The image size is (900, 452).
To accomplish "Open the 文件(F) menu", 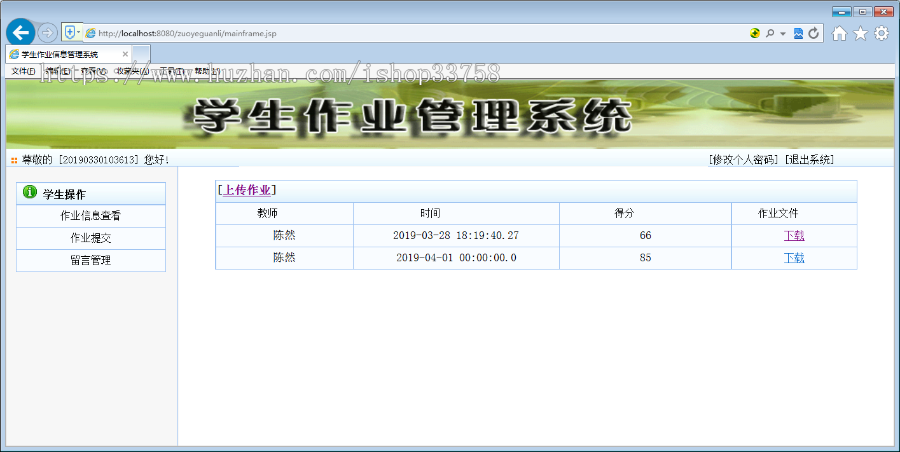I will tap(24, 71).
